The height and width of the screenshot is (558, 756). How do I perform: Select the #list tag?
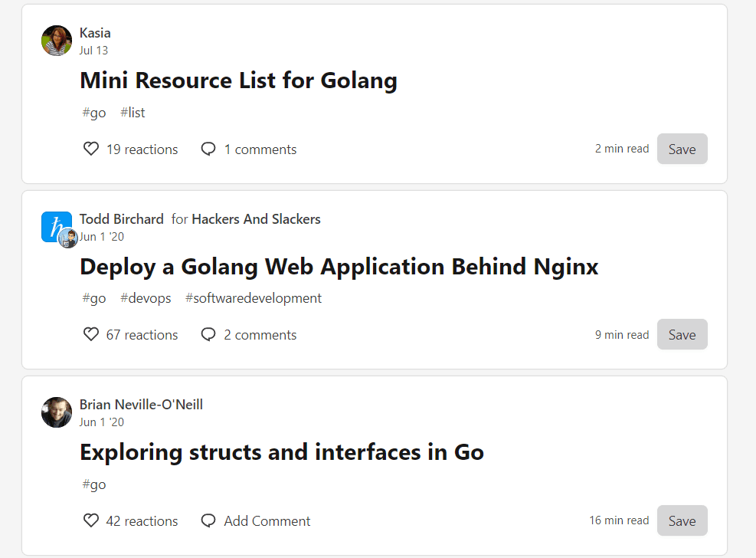pos(133,113)
